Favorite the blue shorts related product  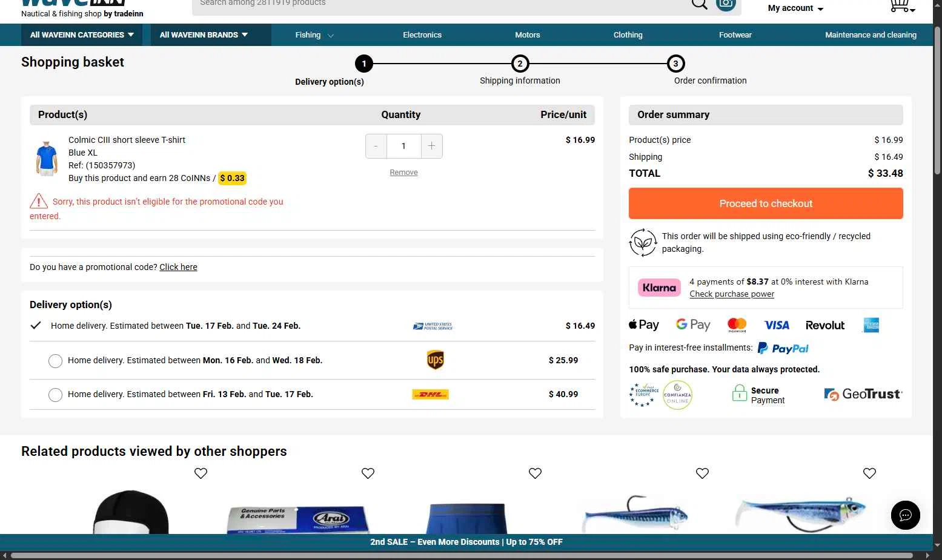pos(535,473)
